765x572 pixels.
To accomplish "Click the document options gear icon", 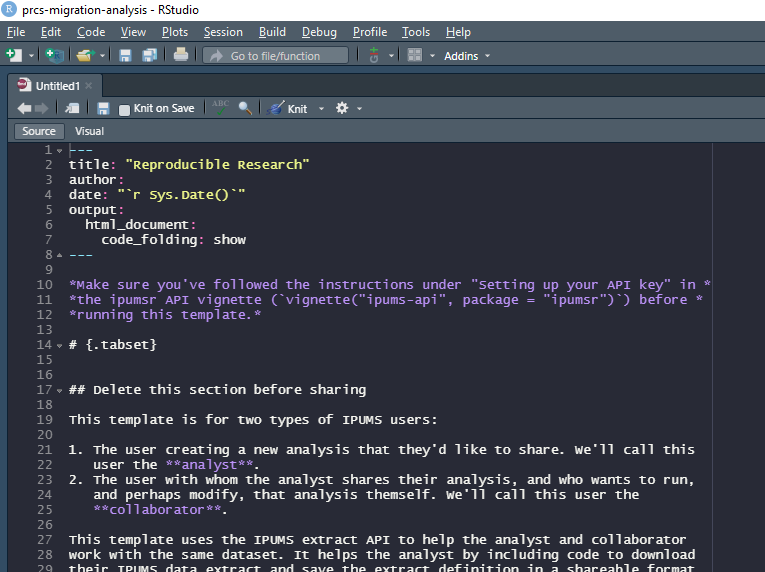I will click(342, 108).
